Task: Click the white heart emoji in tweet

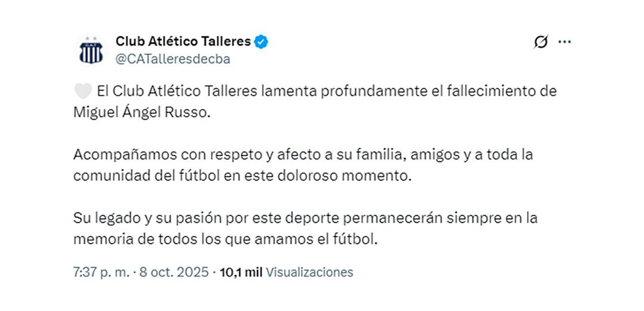Action: (x=82, y=92)
